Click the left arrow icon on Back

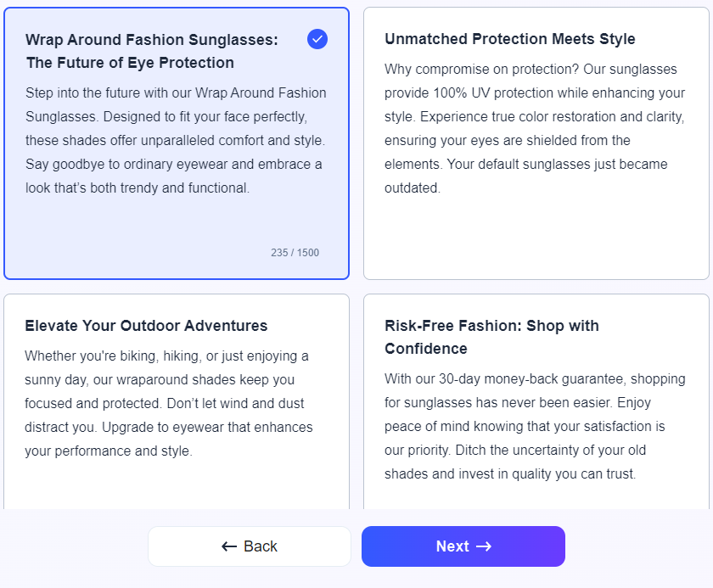pyautogui.click(x=229, y=546)
